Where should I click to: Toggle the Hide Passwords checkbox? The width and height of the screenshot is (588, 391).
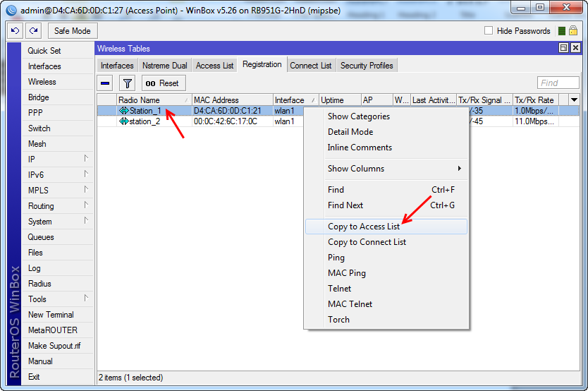[489, 30]
